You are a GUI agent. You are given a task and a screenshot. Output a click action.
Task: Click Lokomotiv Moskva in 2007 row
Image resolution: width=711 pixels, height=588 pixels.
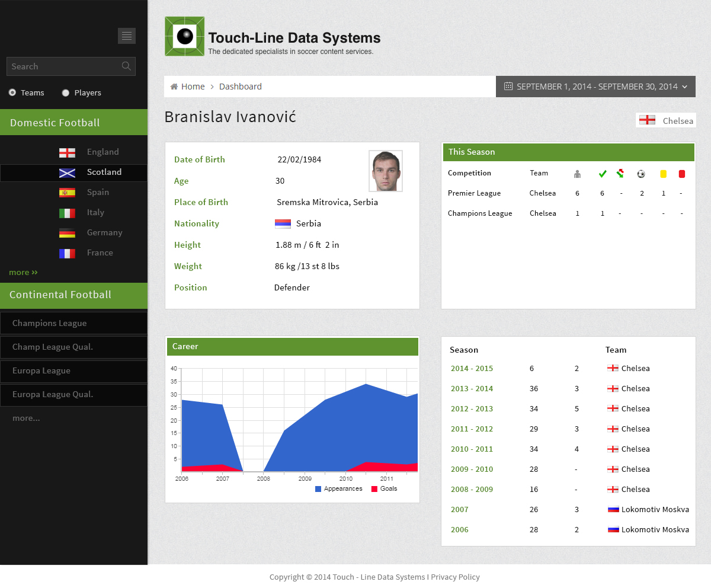655,509
